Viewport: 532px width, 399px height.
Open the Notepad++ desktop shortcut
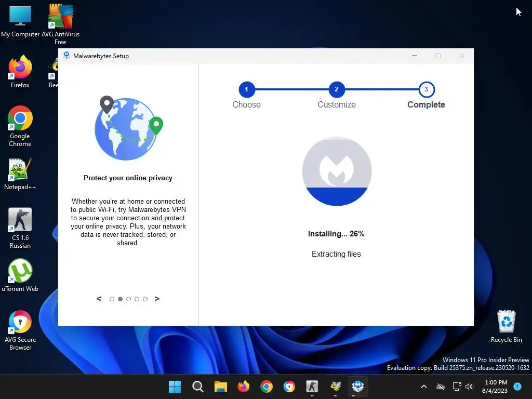(20, 174)
